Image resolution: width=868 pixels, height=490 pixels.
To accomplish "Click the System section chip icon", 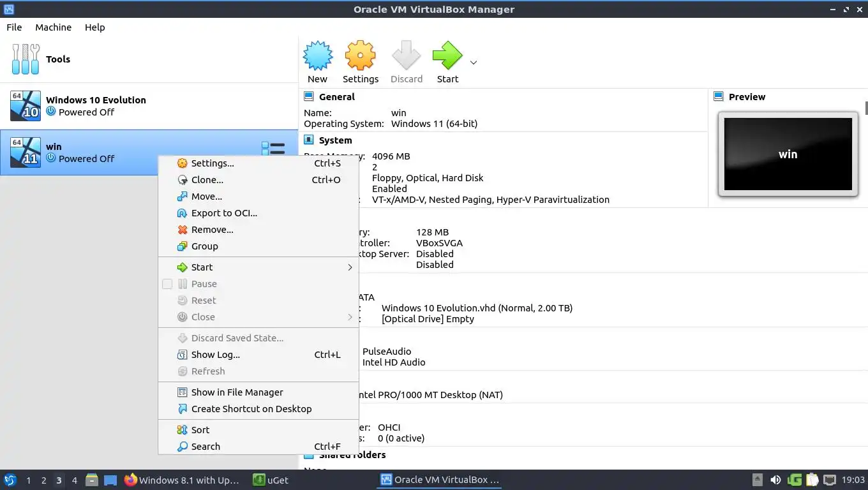I will (309, 140).
